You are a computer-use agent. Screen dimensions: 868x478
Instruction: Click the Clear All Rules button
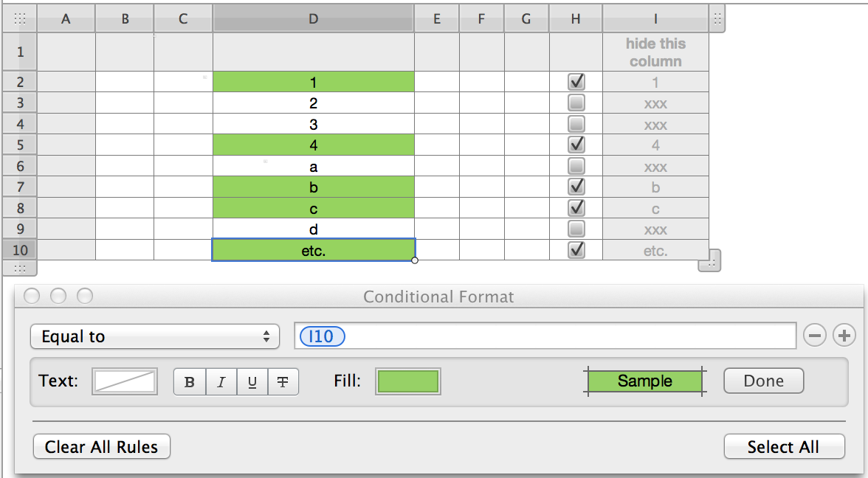tap(101, 447)
